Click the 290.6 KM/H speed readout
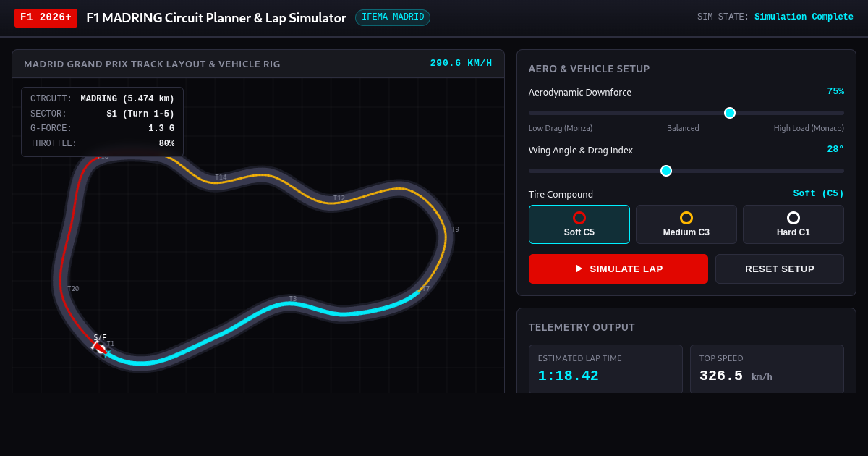Screen dimensions: 868x456 tap(461, 64)
